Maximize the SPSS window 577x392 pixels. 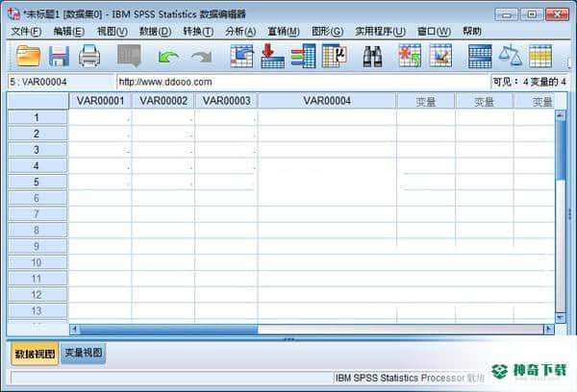point(532,14)
